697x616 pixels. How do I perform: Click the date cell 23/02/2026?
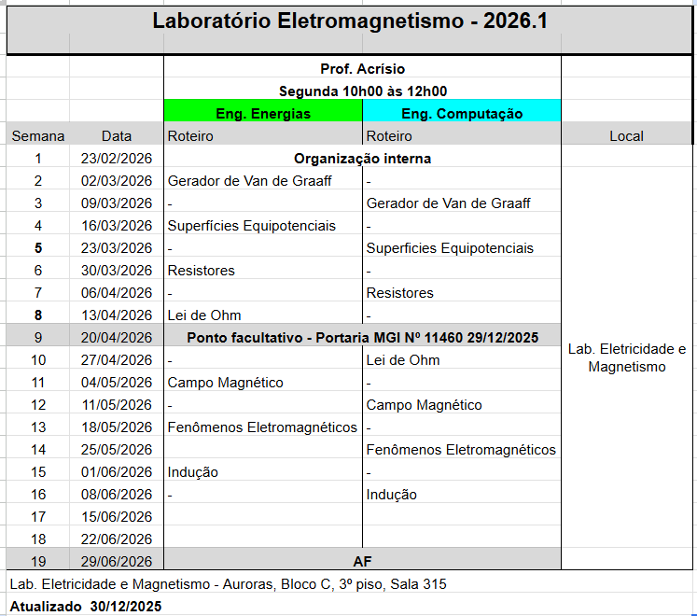[117, 159]
